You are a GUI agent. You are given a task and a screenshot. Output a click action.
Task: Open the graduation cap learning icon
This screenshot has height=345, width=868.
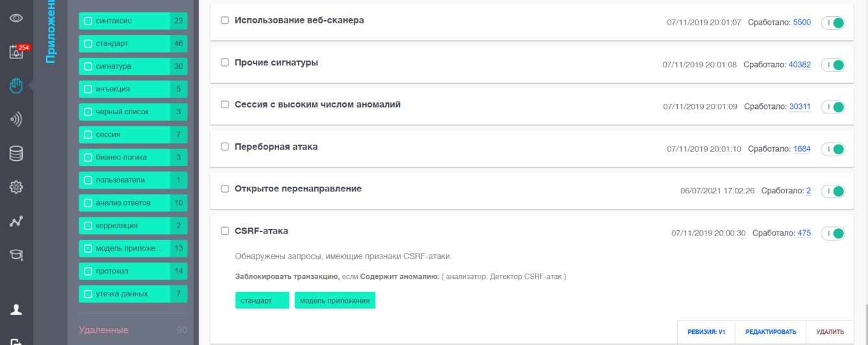click(16, 256)
